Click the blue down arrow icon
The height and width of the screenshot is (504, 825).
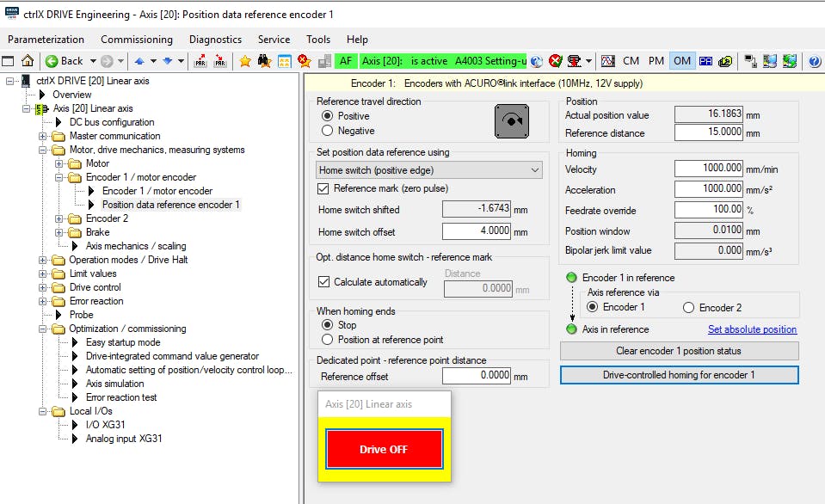[167, 61]
